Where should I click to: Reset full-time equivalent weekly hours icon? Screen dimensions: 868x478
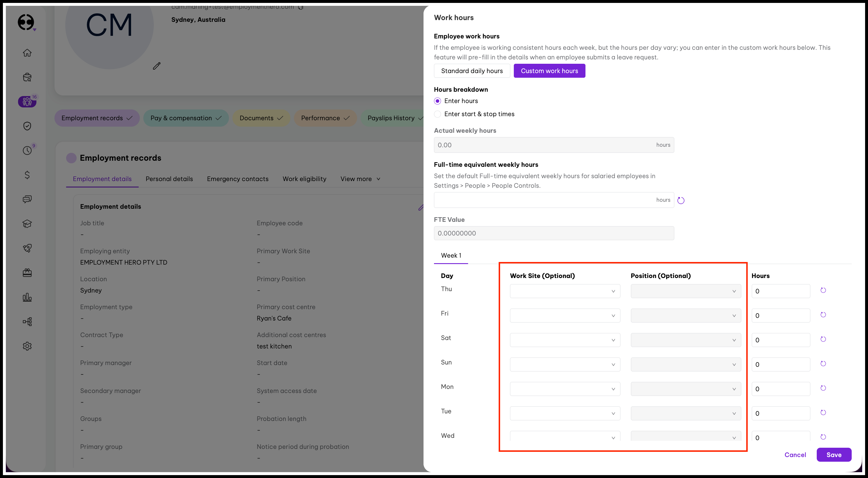(681, 201)
